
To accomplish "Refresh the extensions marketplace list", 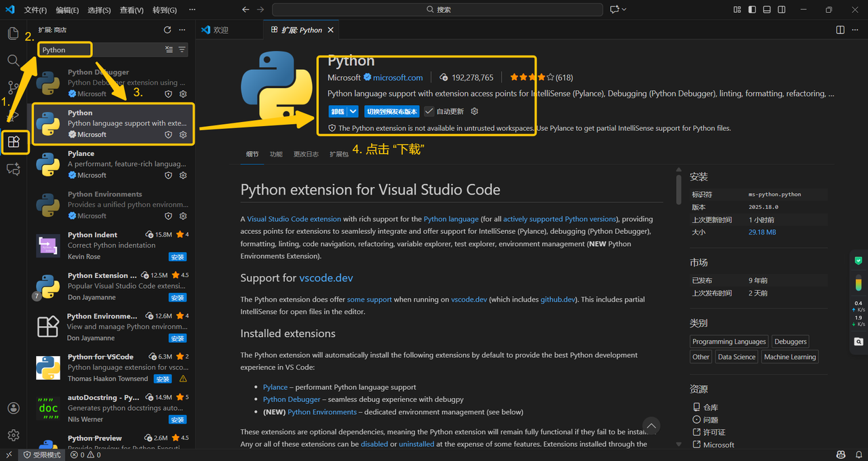I will tap(167, 30).
